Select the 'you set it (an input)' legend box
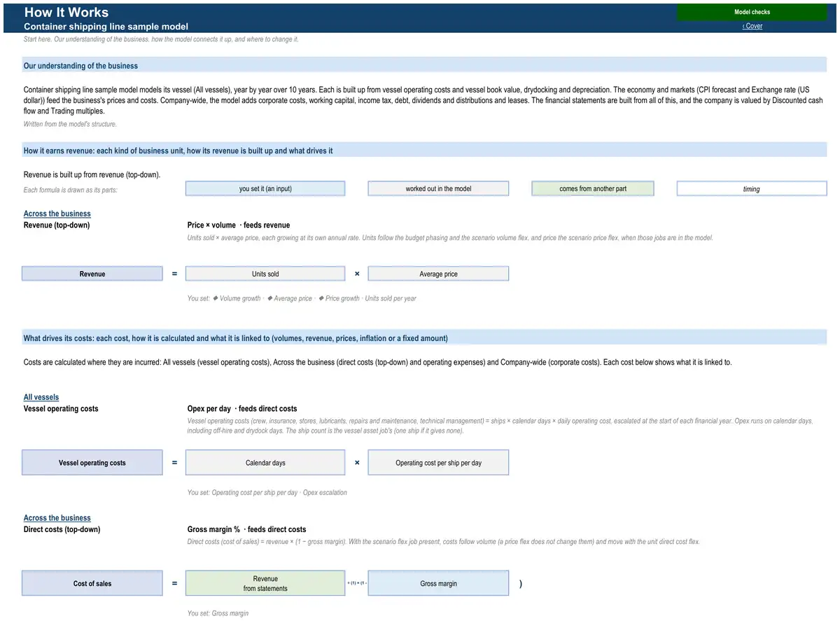The height and width of the screenshot is (621, 840). click(x=265, y=189)
